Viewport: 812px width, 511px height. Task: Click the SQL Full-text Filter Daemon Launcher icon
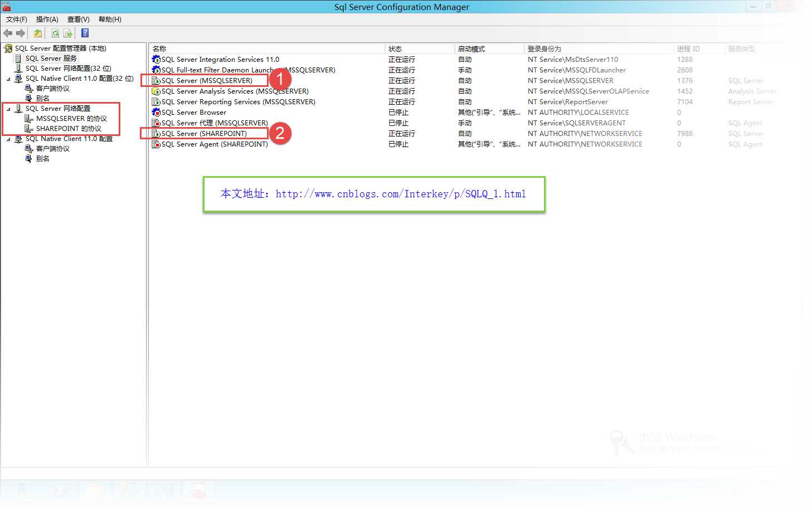point(156,70)
